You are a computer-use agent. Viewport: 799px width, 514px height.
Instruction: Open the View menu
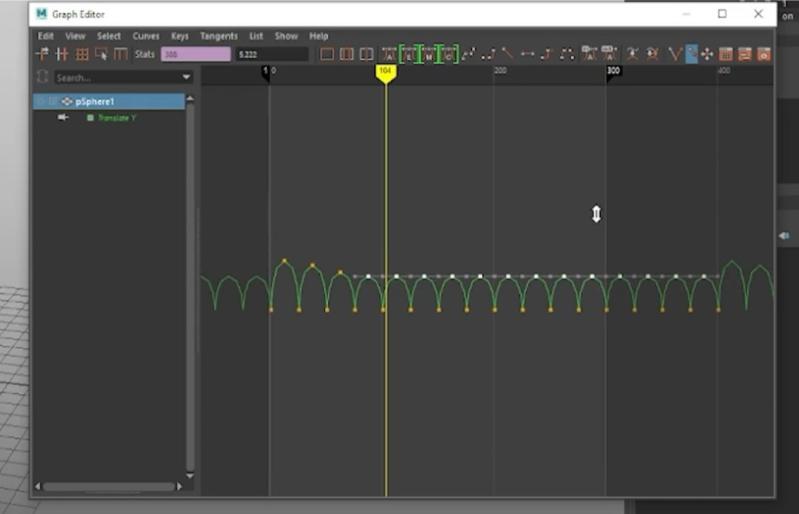(x=75, y=36)
